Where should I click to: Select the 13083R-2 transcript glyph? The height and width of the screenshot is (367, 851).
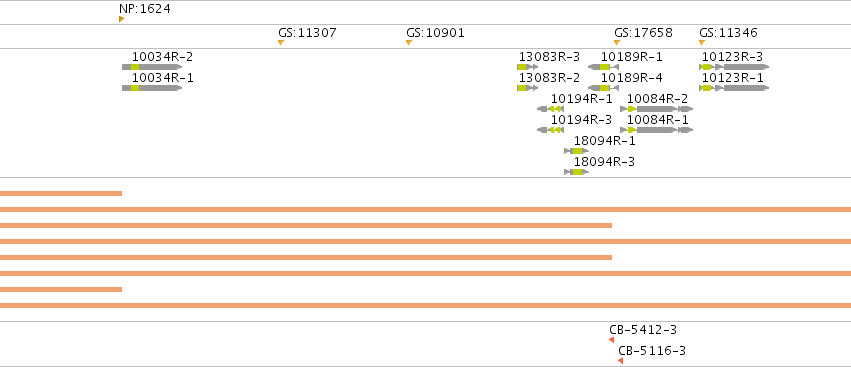528,88
